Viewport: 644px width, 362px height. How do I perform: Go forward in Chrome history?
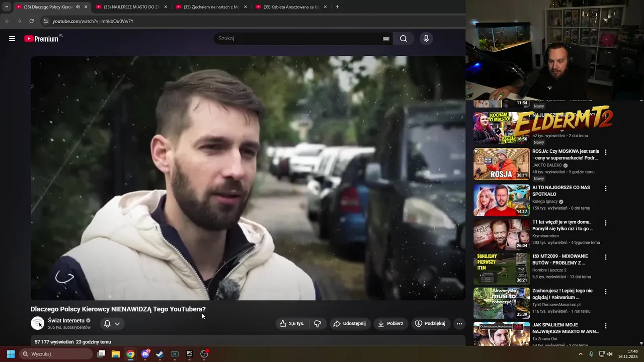19,21
